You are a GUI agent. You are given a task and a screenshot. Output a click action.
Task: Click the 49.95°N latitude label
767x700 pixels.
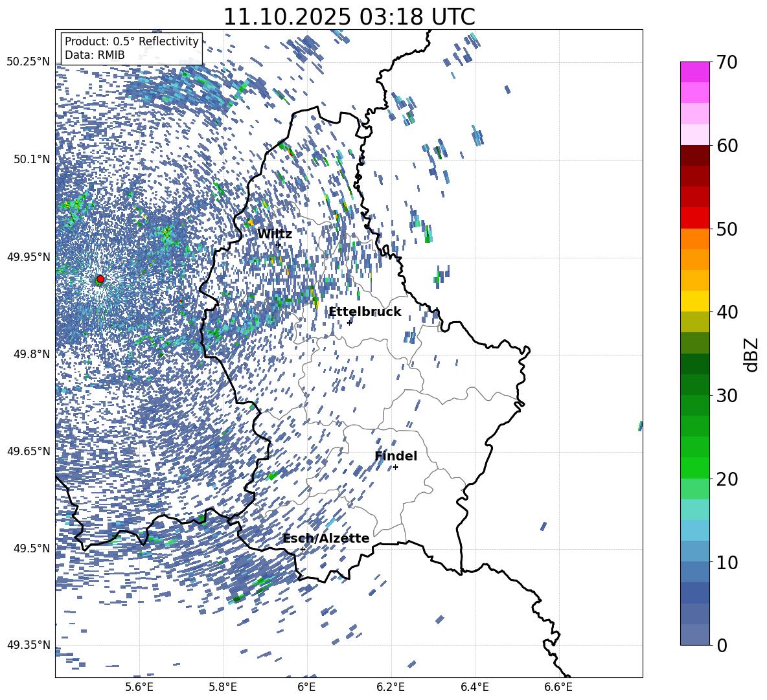point(29,256)
